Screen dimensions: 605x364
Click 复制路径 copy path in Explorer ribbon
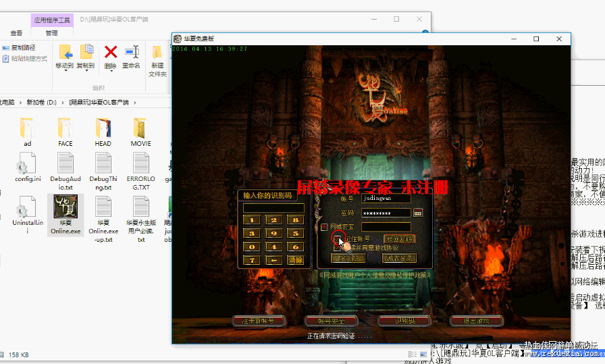(x=19, y=47)
